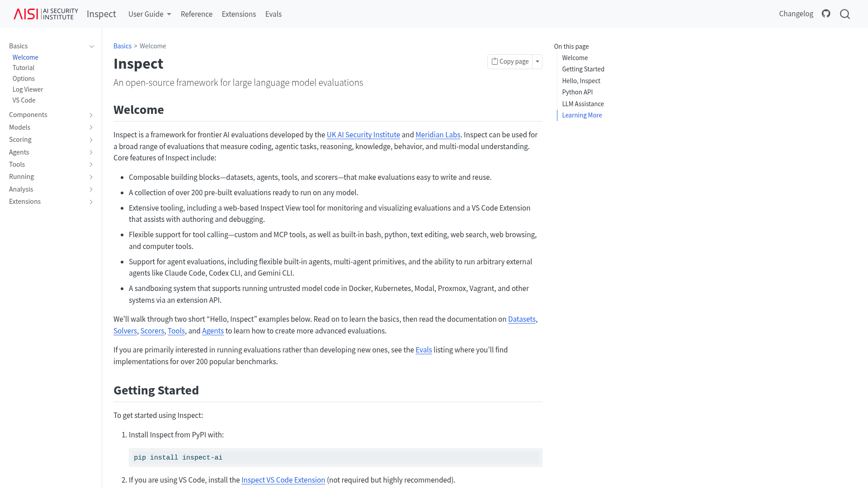
Task: Expand the Extensions sidebar section
Action: [x=91, y=202]
